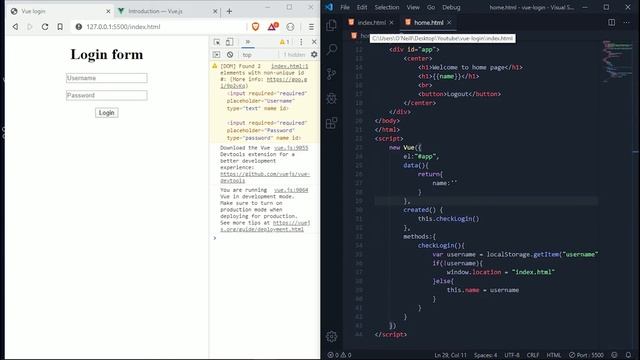The image size is (640, 360).
Task: Go forward in the browser
Action: [x=29, y=27]
